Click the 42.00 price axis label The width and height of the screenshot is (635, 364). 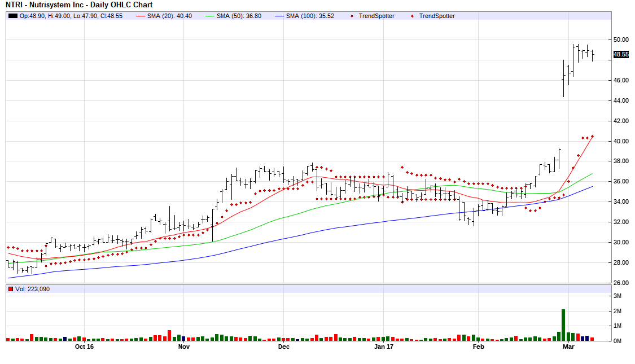pos(621,121)
